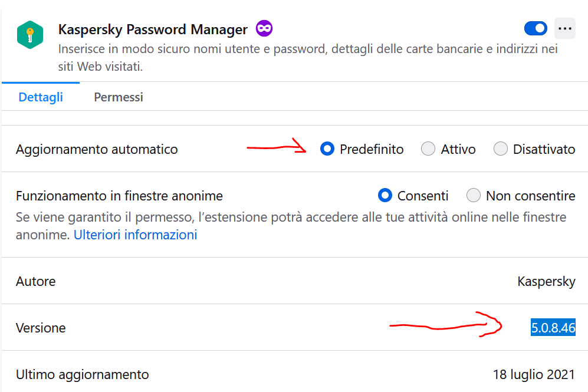Click the date 18 luglio 2021
588x392 pixels.
coord(534,374)
